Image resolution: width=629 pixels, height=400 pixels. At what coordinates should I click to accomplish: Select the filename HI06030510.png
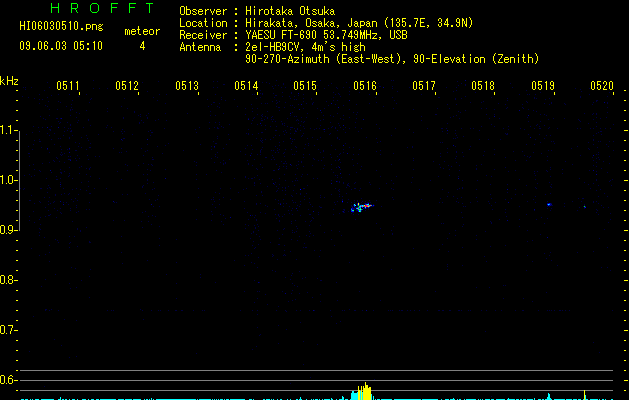click(x=61, y=26)
